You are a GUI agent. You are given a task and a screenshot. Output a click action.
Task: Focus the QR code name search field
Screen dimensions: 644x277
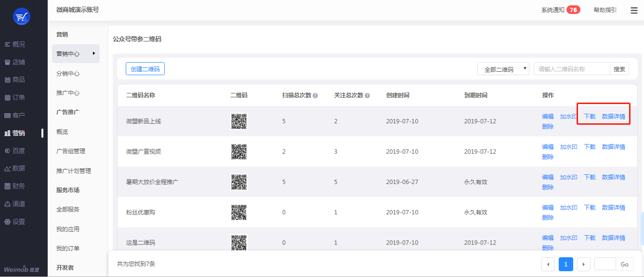tap(572, 69)
